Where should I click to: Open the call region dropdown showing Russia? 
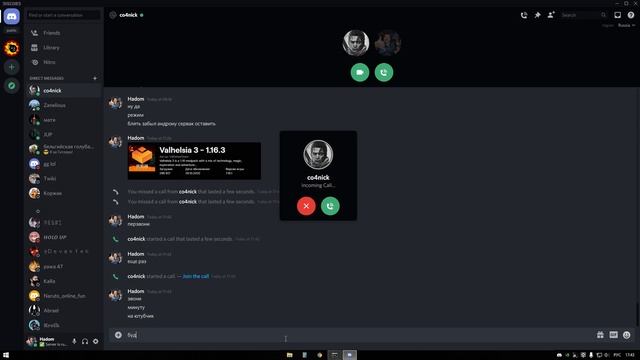[x=626, y=25]
